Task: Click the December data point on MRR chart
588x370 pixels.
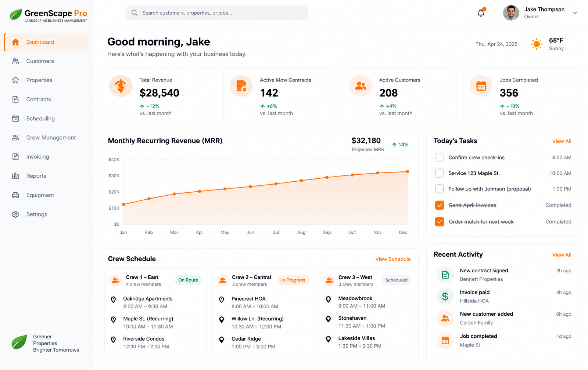Action: [408, 171]
